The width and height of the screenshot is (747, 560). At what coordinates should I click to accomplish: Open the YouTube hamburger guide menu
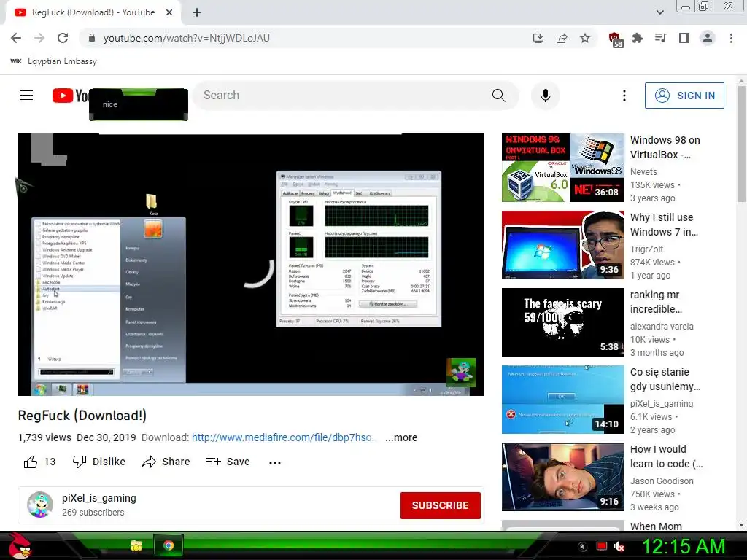click(x=26, y=96)
